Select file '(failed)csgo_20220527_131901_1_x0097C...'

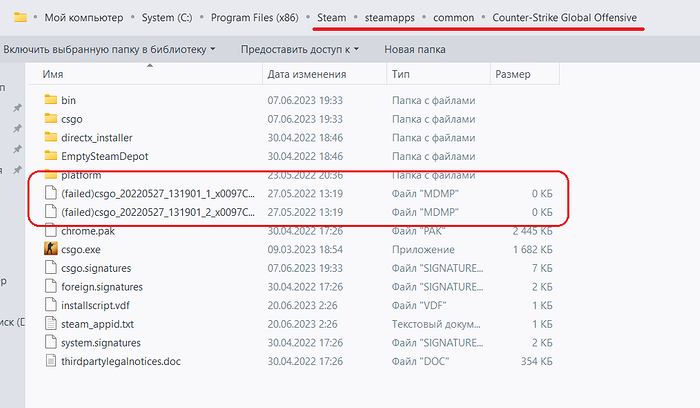point(158,194)
